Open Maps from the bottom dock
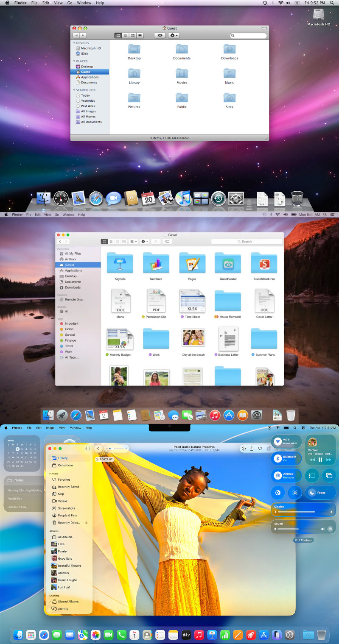This screenshot has height=644, width=339. click(x=83, y=635)
